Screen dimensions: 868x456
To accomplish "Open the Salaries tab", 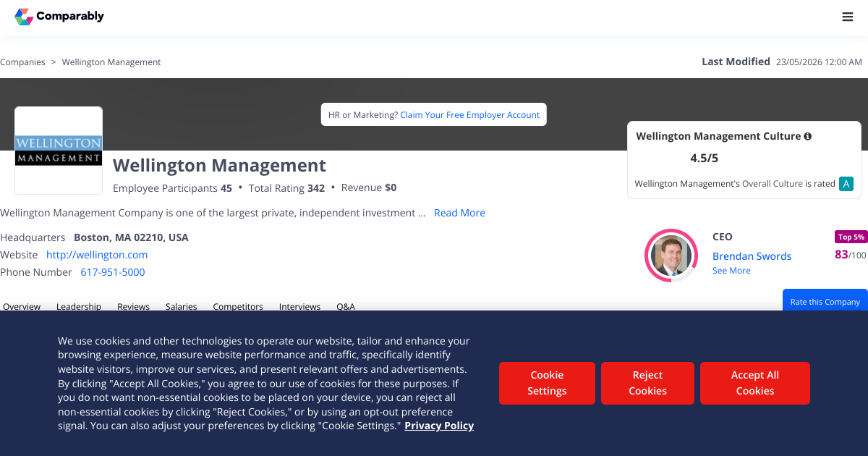I will click(x=181, y=306).
